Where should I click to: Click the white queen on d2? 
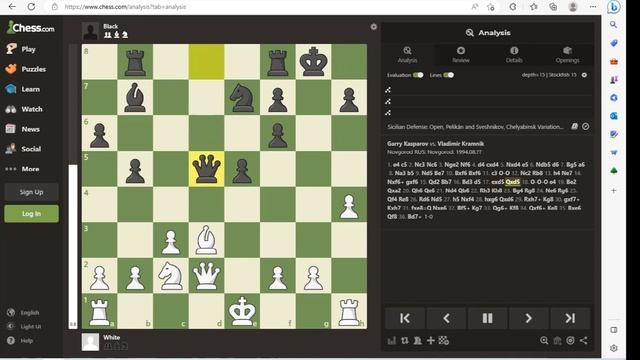pyautogui.click(x=207, y=276)
